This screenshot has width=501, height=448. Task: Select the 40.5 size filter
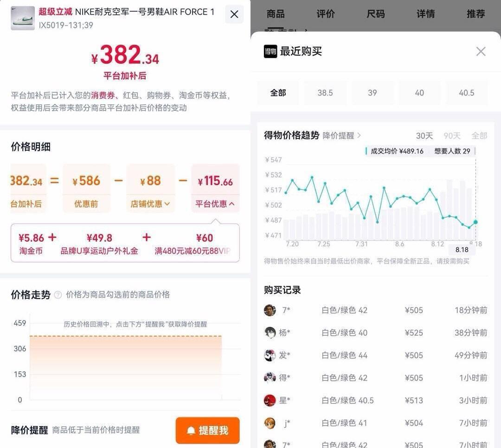point(467,93)
